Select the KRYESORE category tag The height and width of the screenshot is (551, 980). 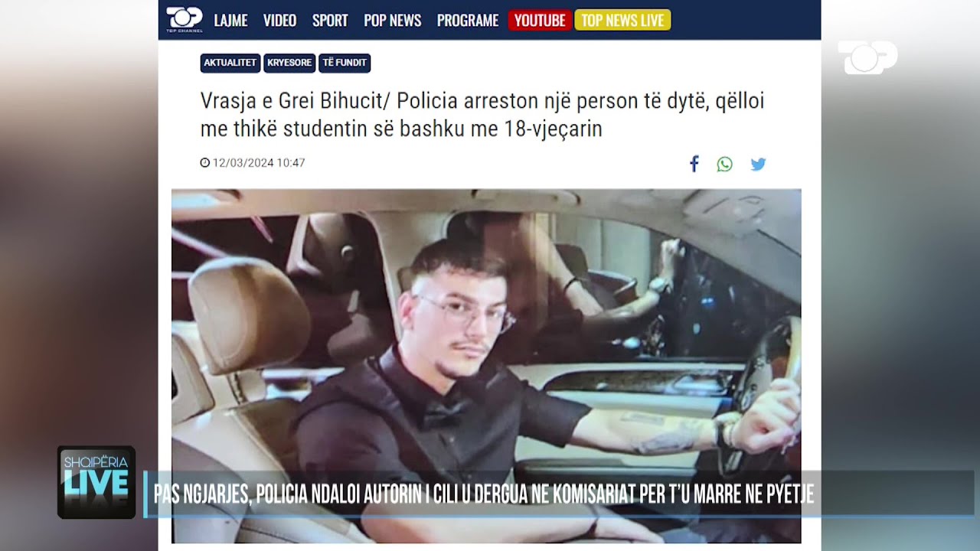pos(289,63)
